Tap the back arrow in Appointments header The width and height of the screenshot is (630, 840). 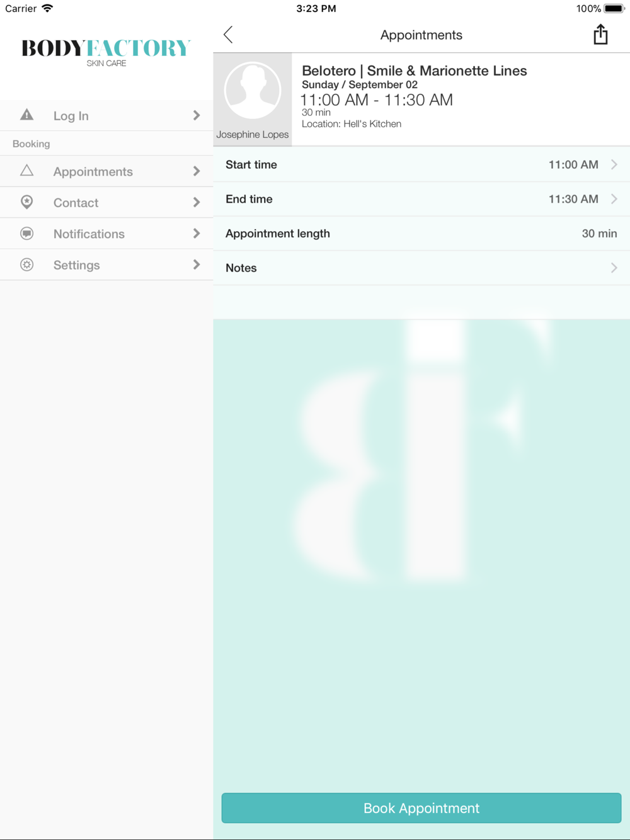pyautogui.click(x=228, y=35)
